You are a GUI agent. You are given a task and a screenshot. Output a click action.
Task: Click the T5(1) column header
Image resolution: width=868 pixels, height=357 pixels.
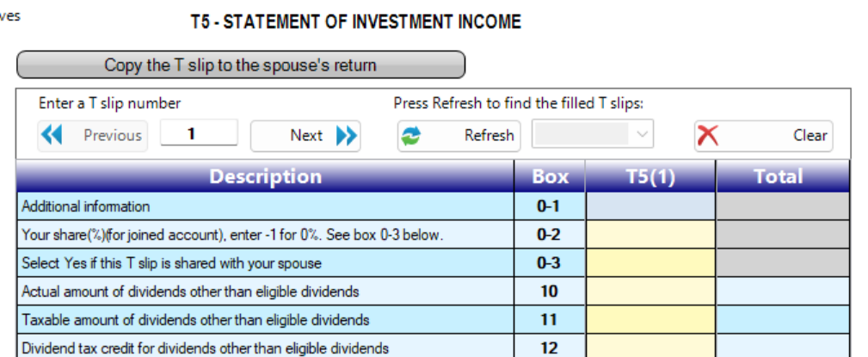pyautogui.click(x=650, y=176)
